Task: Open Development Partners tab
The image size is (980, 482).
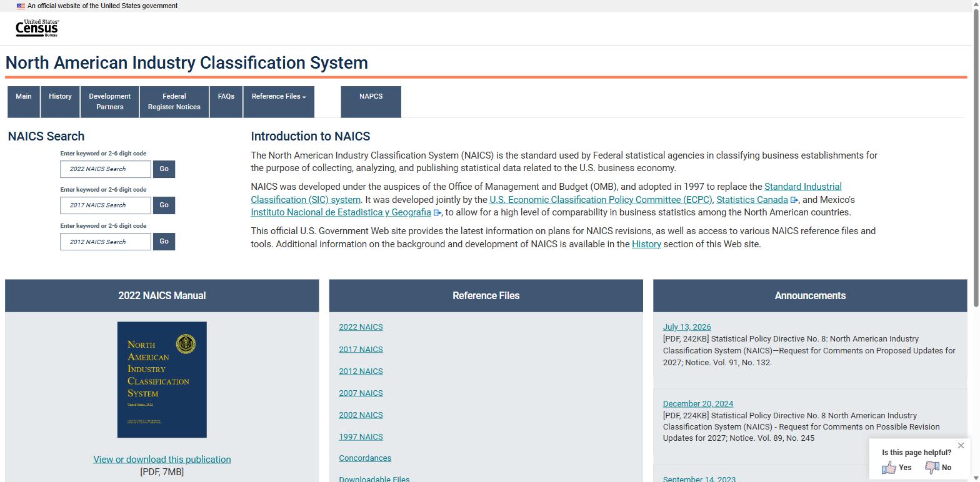Action: (109, 102)
